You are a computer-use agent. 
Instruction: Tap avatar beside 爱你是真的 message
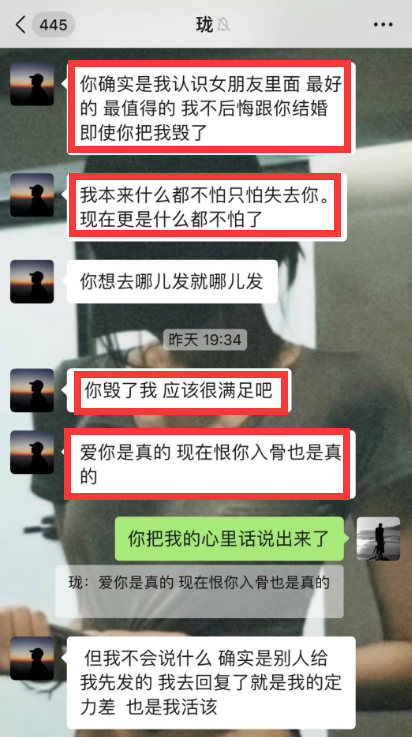[32, 452]
